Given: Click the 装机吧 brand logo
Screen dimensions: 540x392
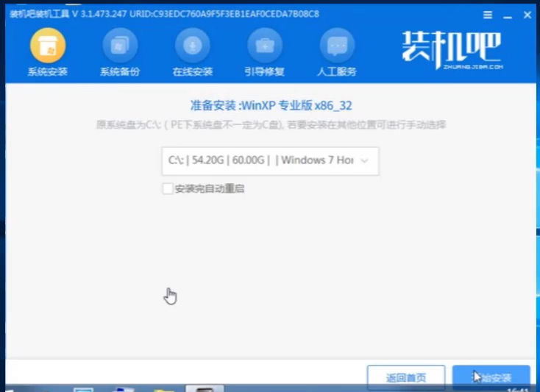Looking at the screenshot, I should pos(452,49).
